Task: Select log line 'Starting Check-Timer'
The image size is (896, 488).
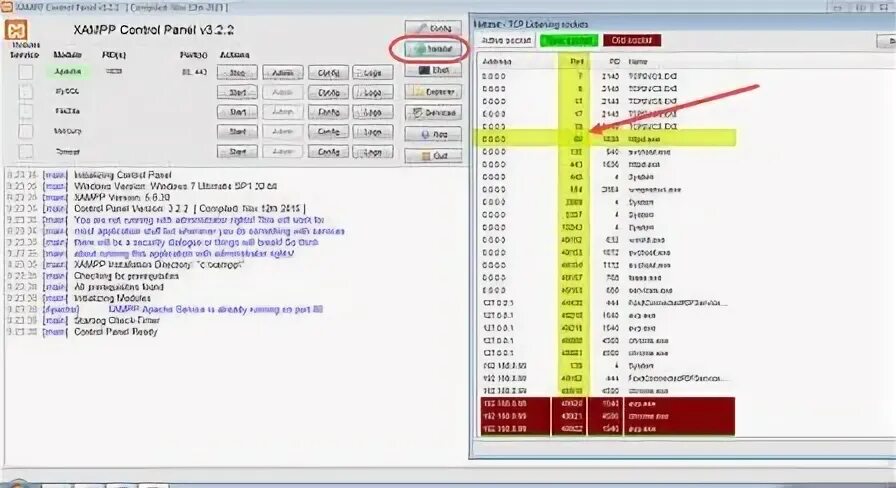Action: 117,321
